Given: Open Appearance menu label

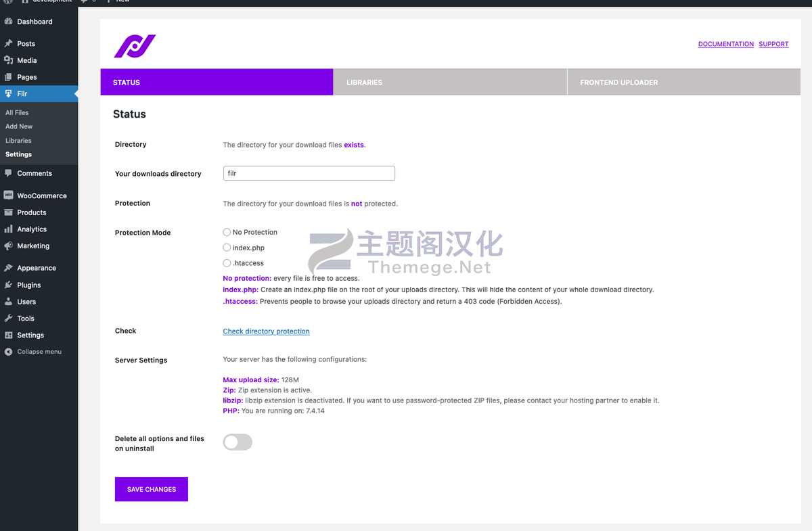Looking at the screenshot, I should [37, 268].
